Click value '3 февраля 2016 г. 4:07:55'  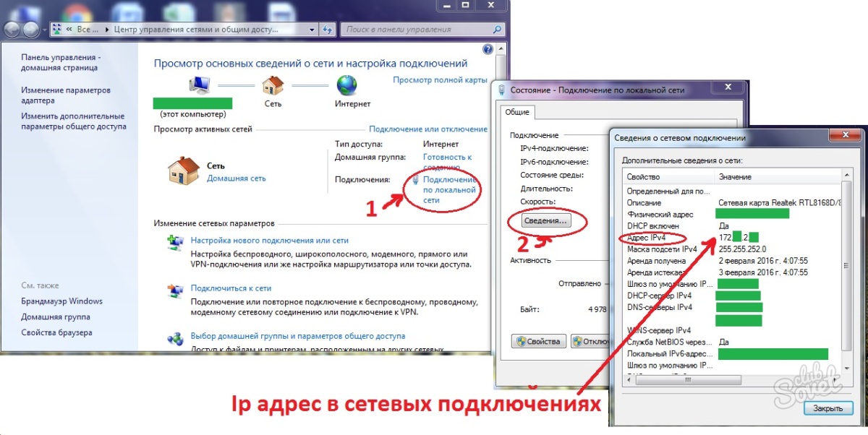point(763,272)
